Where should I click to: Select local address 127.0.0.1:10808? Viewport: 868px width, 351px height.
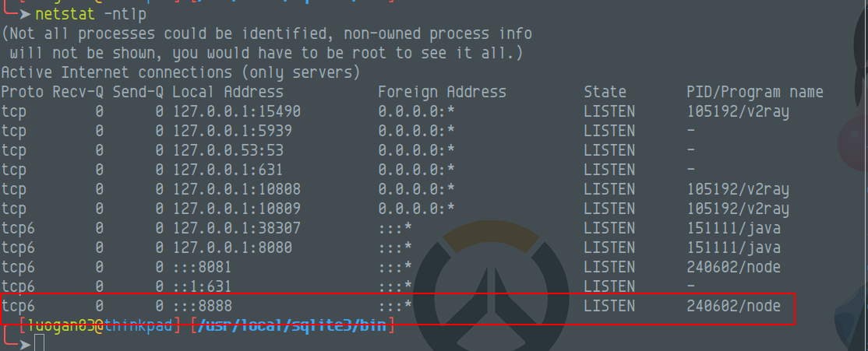point(236,190)
